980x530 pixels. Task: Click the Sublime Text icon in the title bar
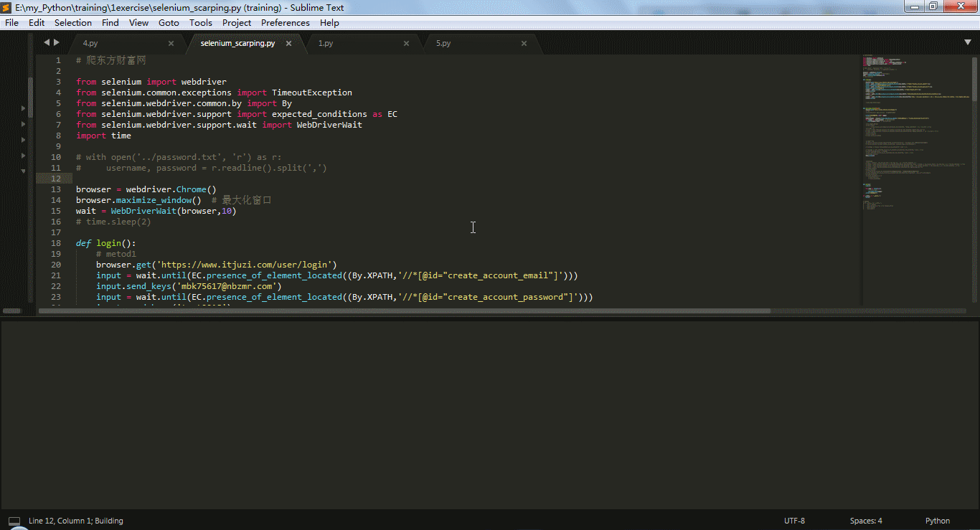tap(7, 7)
